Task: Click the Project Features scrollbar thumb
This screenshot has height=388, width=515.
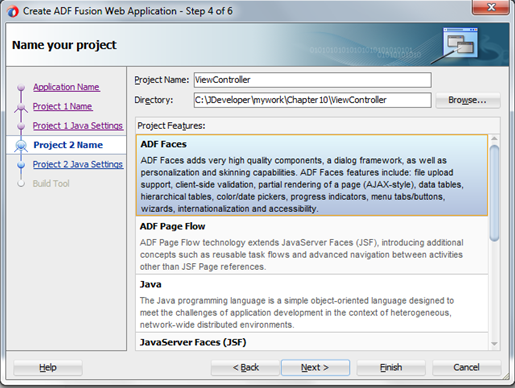Action: click(x=494, y=193)
